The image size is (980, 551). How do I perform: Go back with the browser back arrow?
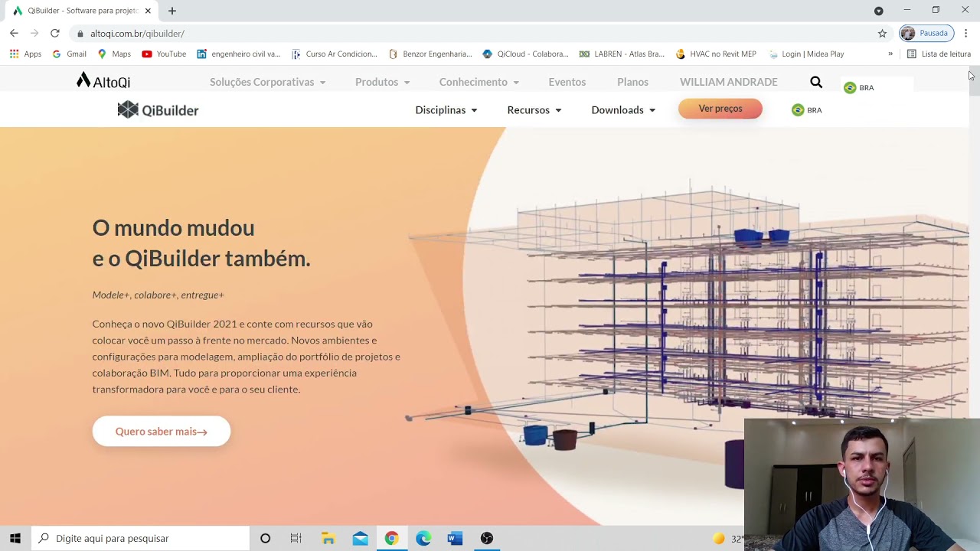[14, 33]
